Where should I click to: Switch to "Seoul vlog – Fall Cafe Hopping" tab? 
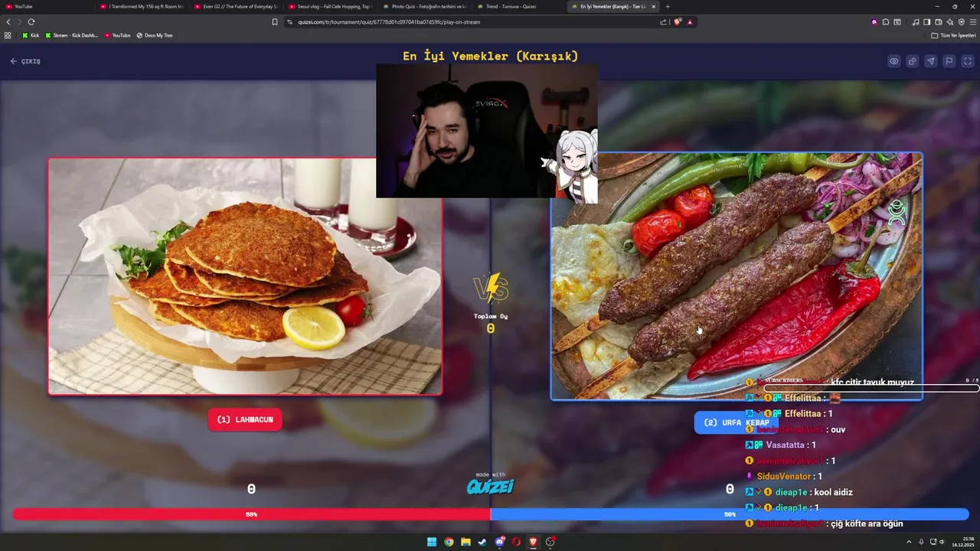click(x=330, y=6)
